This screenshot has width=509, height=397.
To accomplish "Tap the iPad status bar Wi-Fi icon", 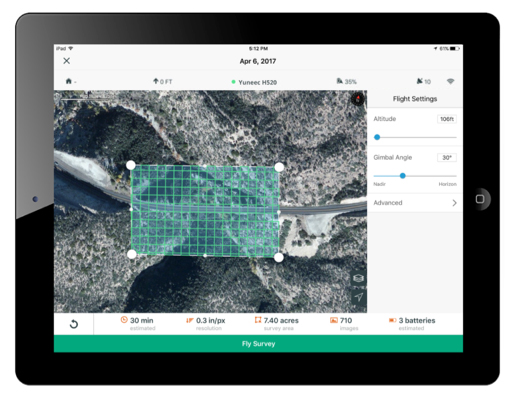I will pyautogui.click(x=71, y=48).
